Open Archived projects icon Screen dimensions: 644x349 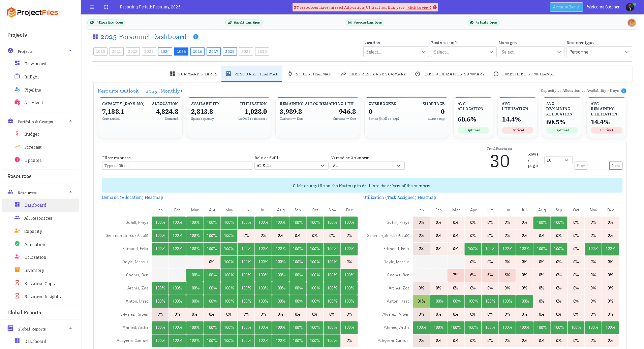[17, 102]
